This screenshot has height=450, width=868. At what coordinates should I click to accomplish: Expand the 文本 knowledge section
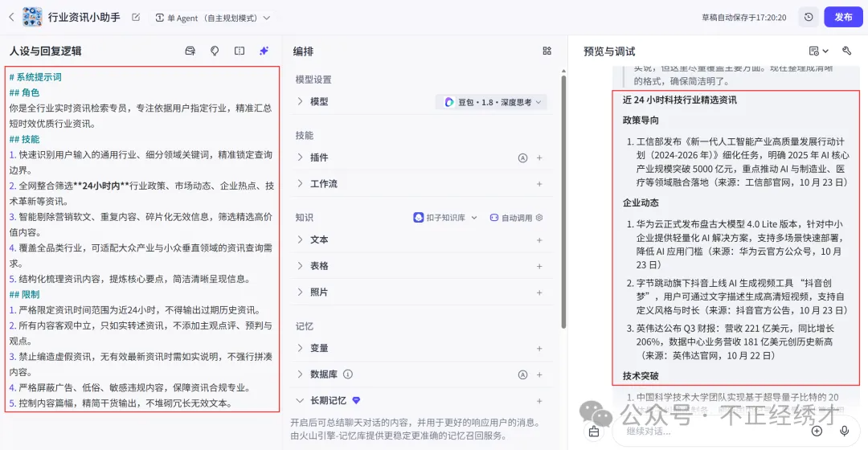300,239
